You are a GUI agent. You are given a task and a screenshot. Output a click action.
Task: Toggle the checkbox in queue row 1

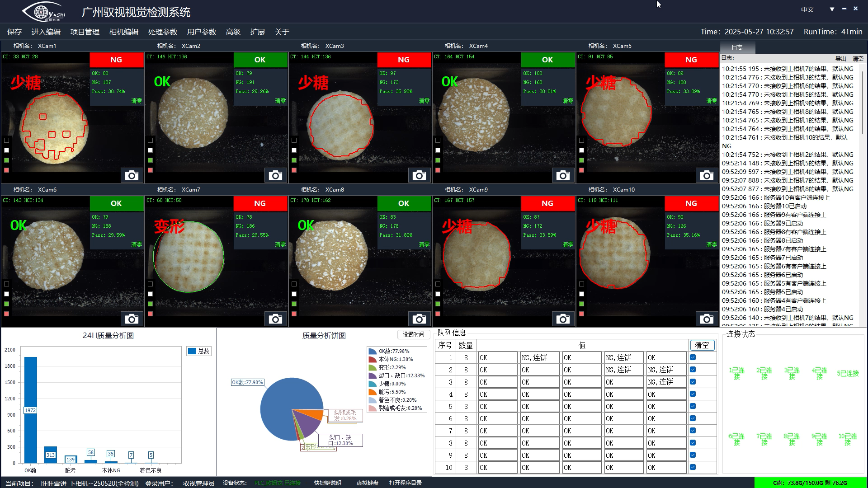coord(693,357)
